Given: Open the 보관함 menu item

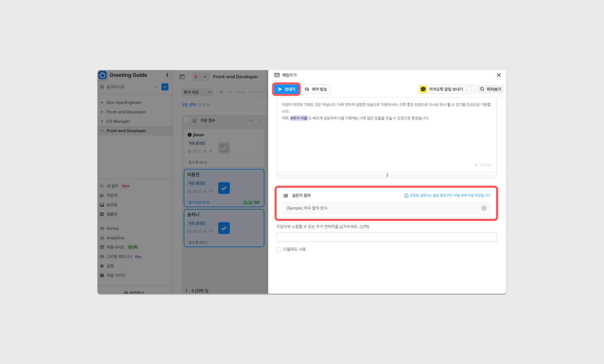Looking at the screenshot, I should coord(112,205).
